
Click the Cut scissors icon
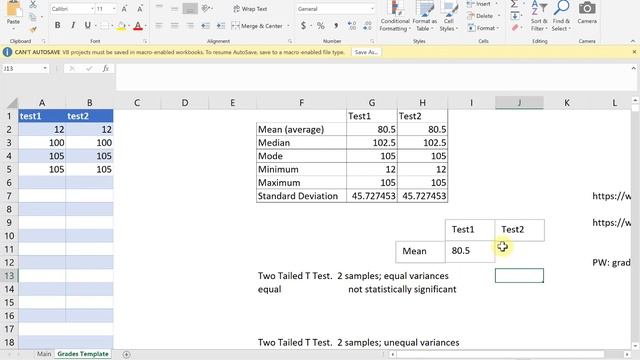pos(33,5)
